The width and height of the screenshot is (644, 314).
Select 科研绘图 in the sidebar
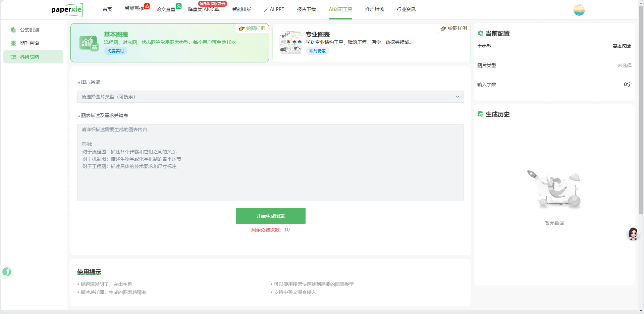pyautogui.click(x=33, y=57)
